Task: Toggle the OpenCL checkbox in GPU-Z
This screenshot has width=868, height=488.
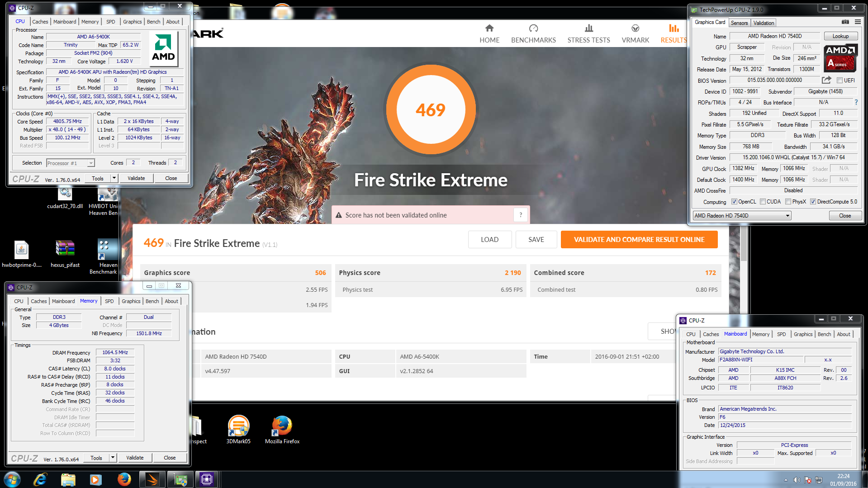Action: click(734, 202)
